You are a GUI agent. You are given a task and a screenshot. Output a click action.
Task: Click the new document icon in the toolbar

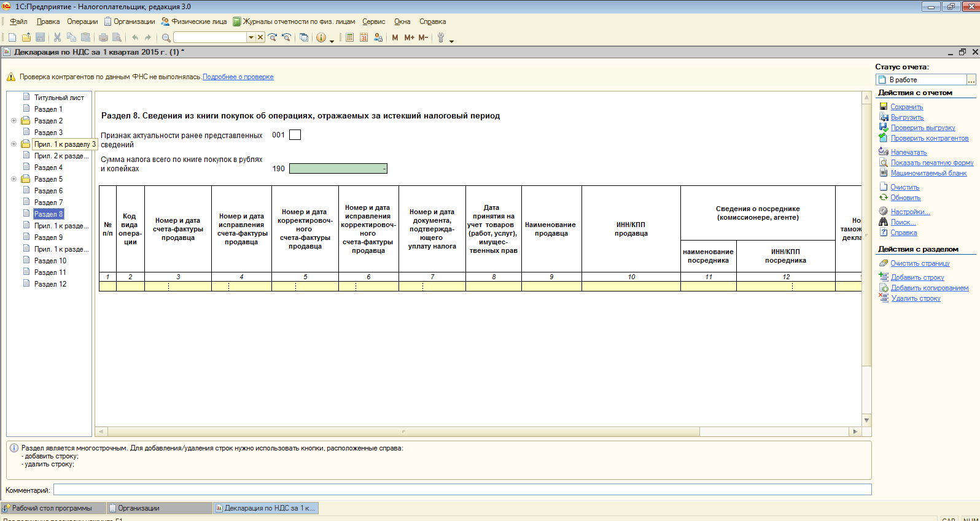pyautogui.click(x=12, y=37)
